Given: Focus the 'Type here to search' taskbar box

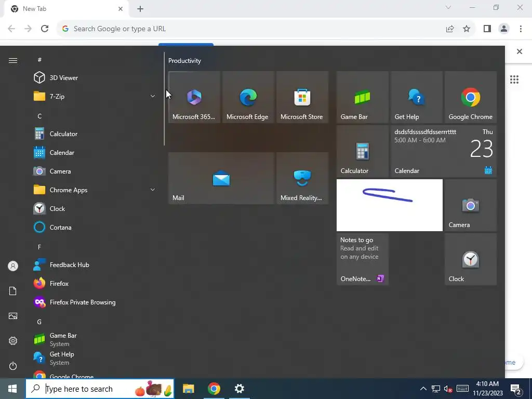Looking at the screenshot, I should 100,389.
